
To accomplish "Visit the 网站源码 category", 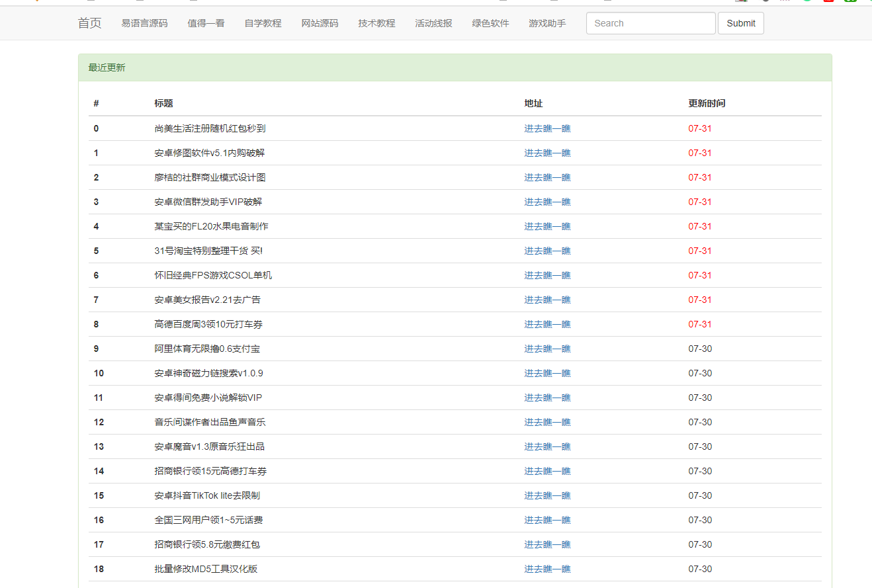I will coord(320,22).
